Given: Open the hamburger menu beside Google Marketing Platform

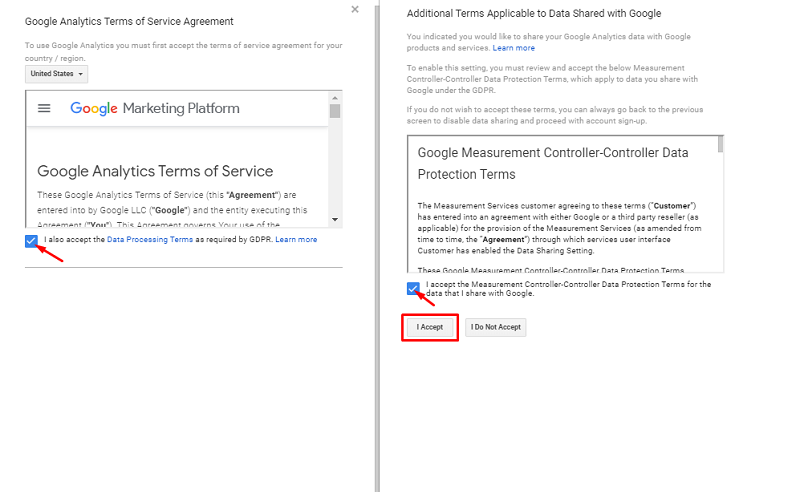Looking at the screenshot, I should click(44, 108).
